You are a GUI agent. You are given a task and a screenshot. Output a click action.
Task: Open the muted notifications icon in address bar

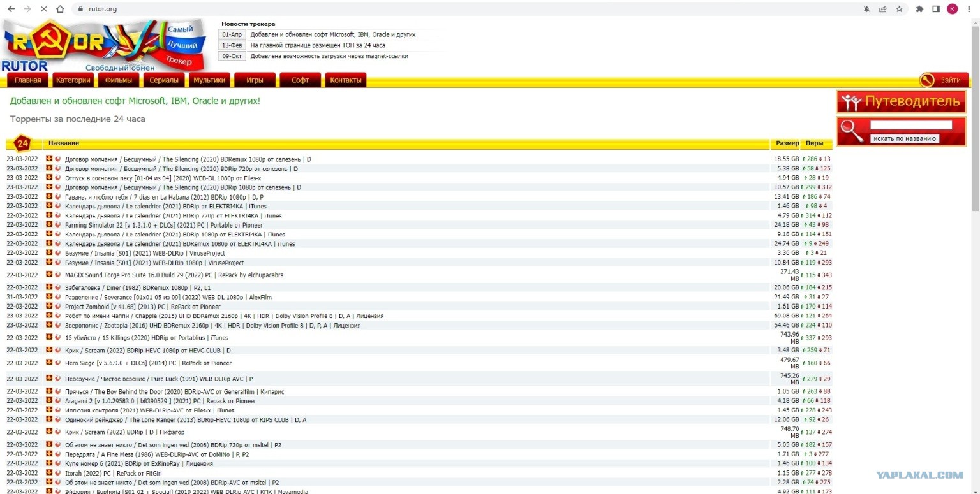coord(866,9)
